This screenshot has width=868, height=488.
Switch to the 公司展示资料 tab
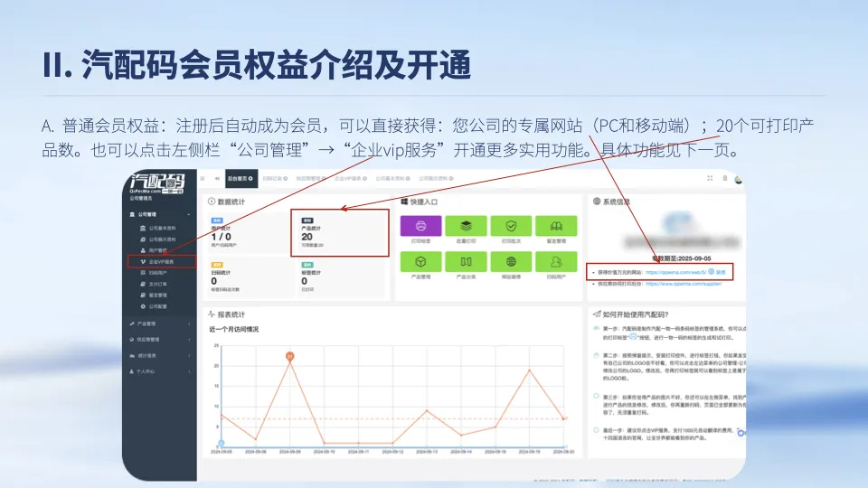(x=436, y=179)
